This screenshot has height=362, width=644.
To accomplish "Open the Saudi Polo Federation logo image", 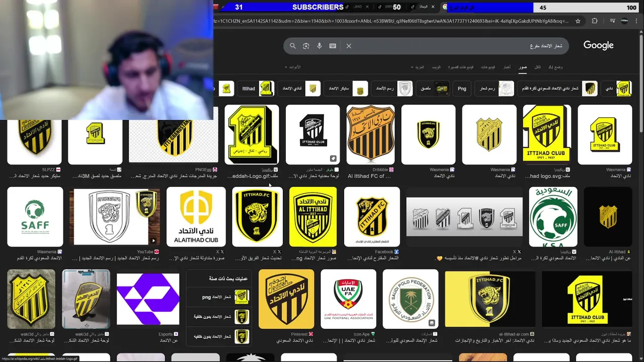I will click(x=411, y=299).
